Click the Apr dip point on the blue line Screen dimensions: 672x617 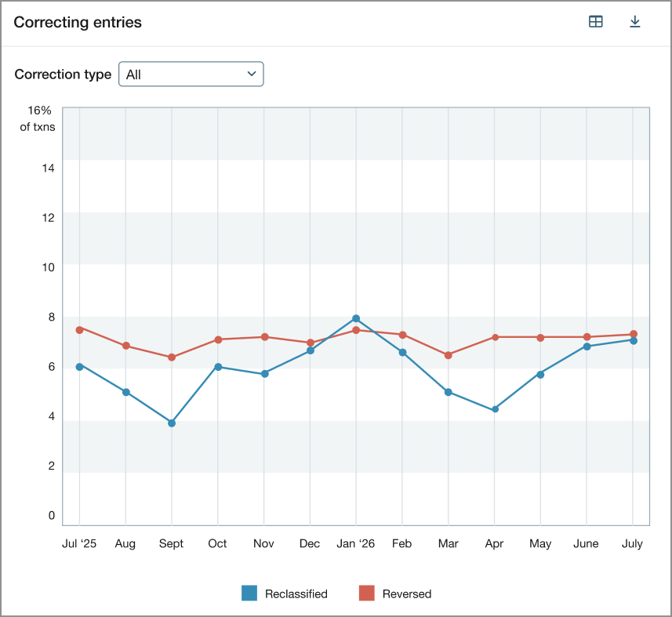494,408
